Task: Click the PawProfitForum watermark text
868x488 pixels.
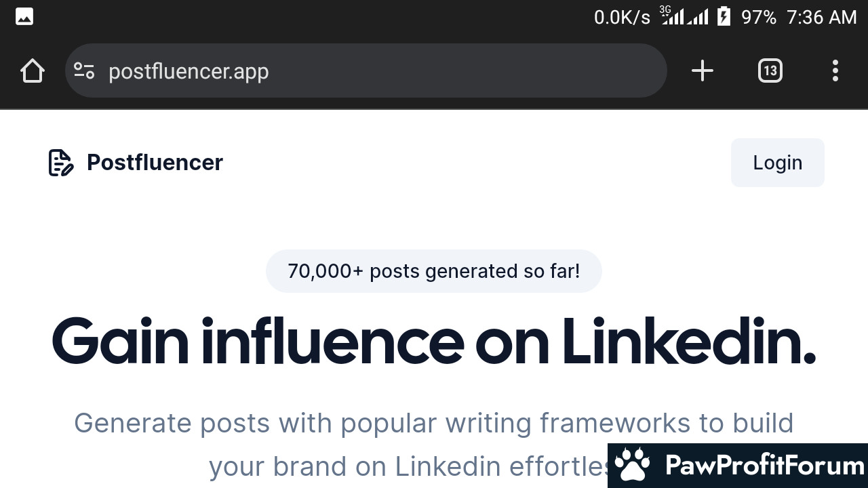Action: (765, 466)
